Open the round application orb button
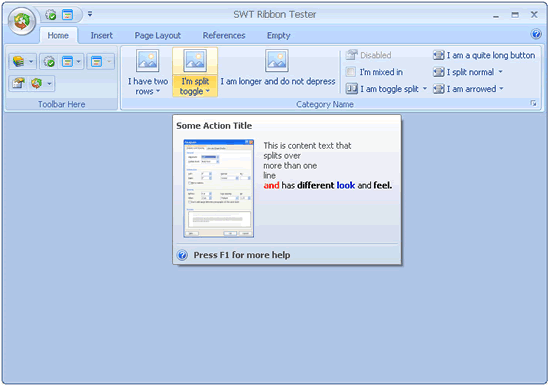Image resolution: width=550 pixels, height=386 pixels. 22,21
